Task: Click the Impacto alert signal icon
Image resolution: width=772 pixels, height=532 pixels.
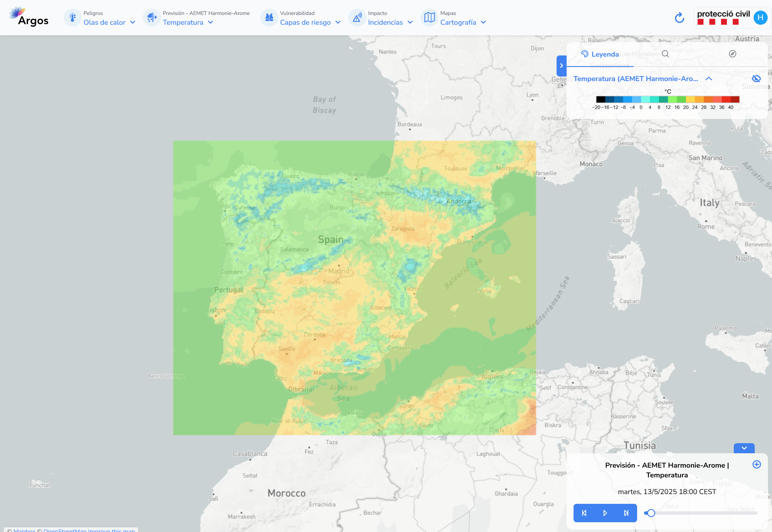Action: [357, 17]
